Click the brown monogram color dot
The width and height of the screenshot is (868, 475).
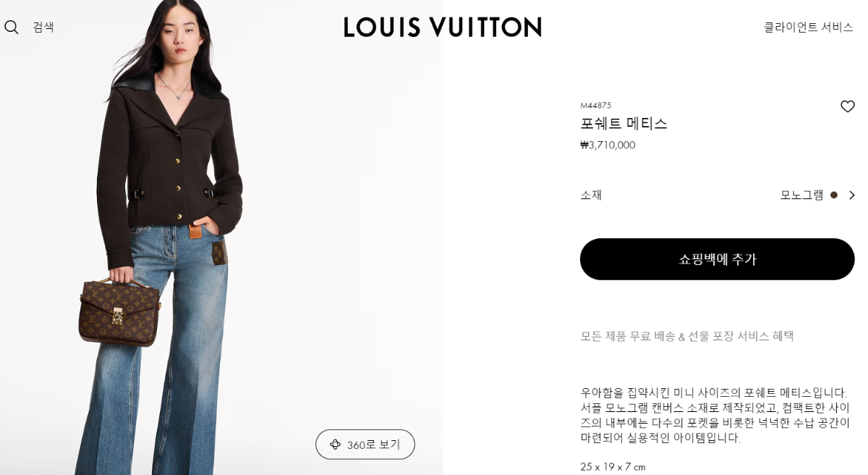[834, 195]
